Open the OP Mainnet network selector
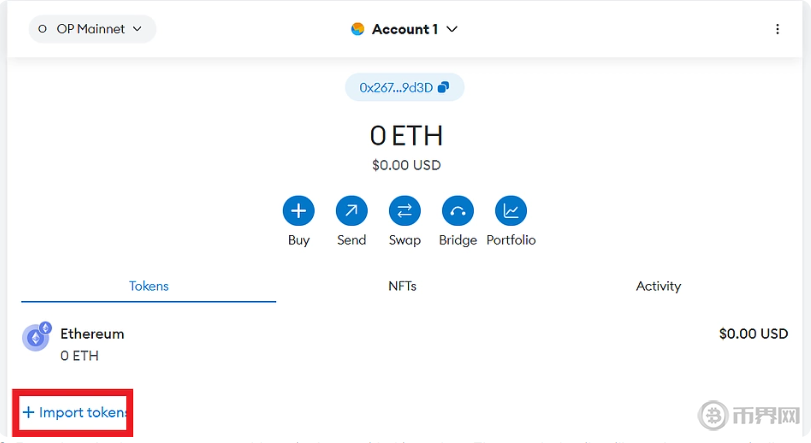The width and height of the screenshot is (811, 443). [x=91, y=29]
